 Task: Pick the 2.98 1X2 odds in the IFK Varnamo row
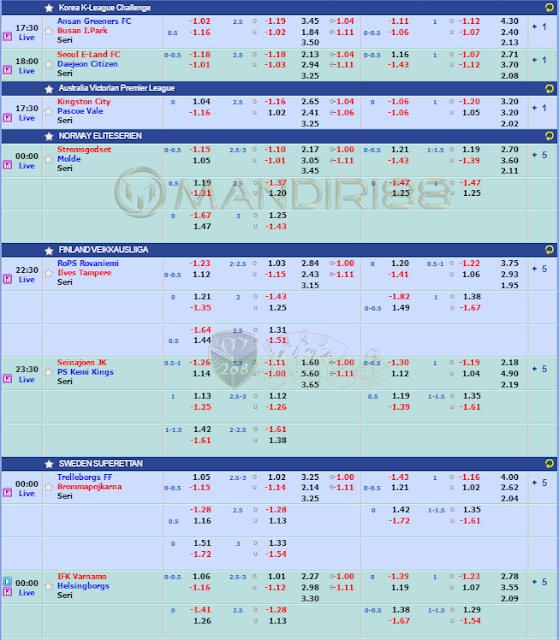pos(310,587)
